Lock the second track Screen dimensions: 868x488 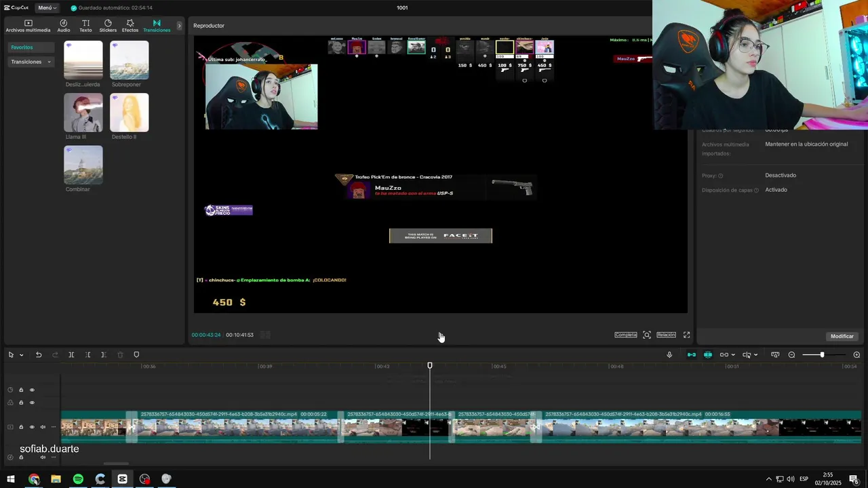[21, 403]
